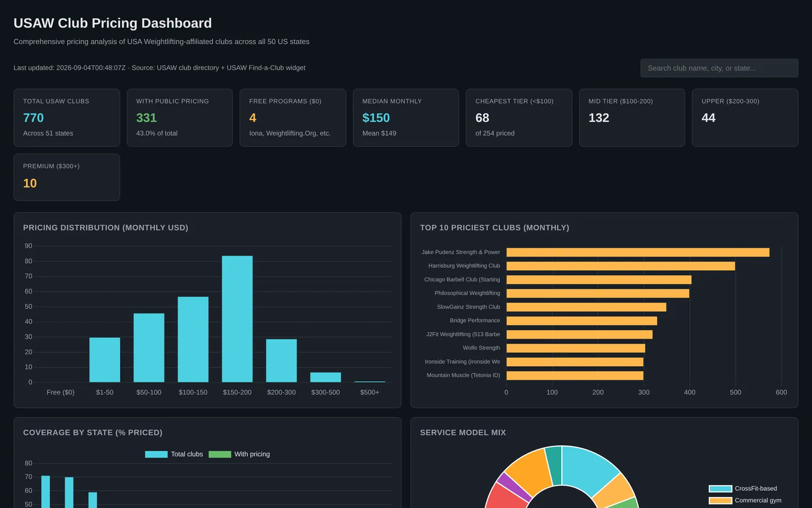
Task: Click the 'Free ($0)' axis label
Action: point(60,393)
